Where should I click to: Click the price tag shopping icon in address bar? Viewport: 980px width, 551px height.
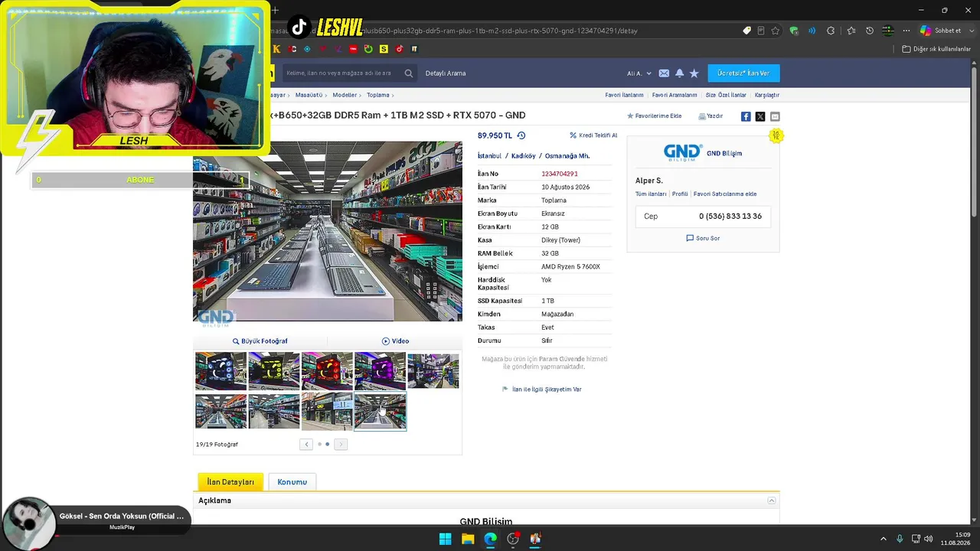(x=746, y=31)
